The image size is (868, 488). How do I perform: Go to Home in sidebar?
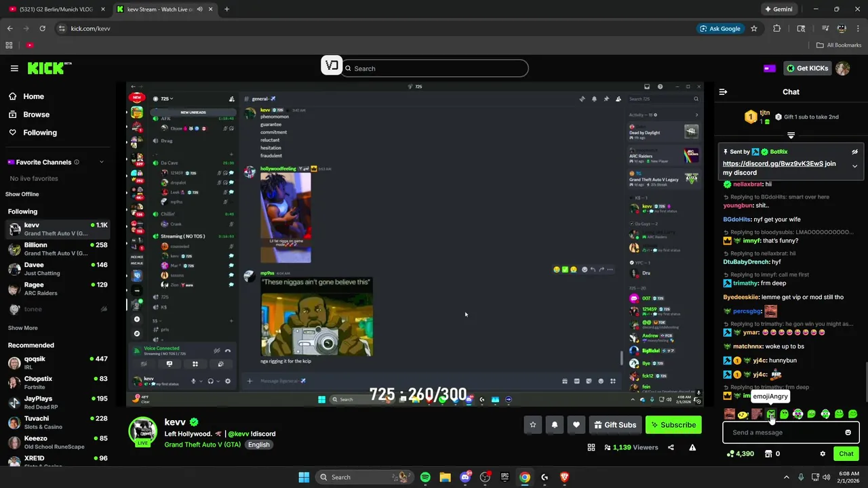[x=56, y=96]
